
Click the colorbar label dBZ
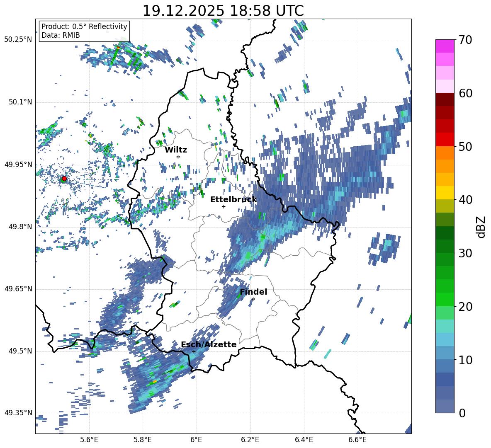coord(481,227)
